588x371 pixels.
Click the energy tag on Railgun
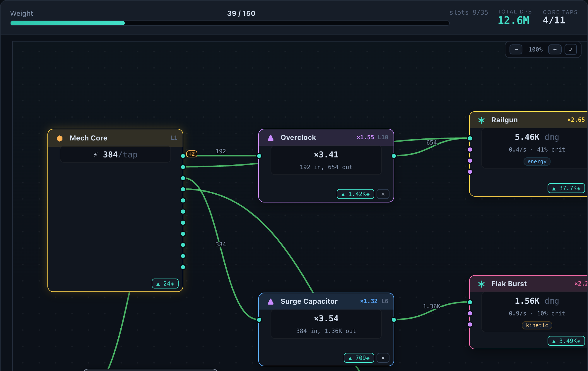coord(537,162)
